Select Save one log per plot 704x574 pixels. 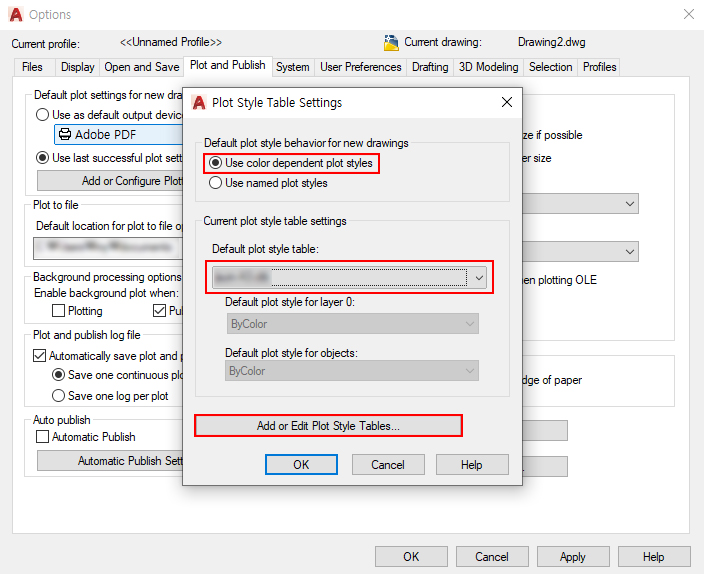pyautogui.click(x=58, y=396)
